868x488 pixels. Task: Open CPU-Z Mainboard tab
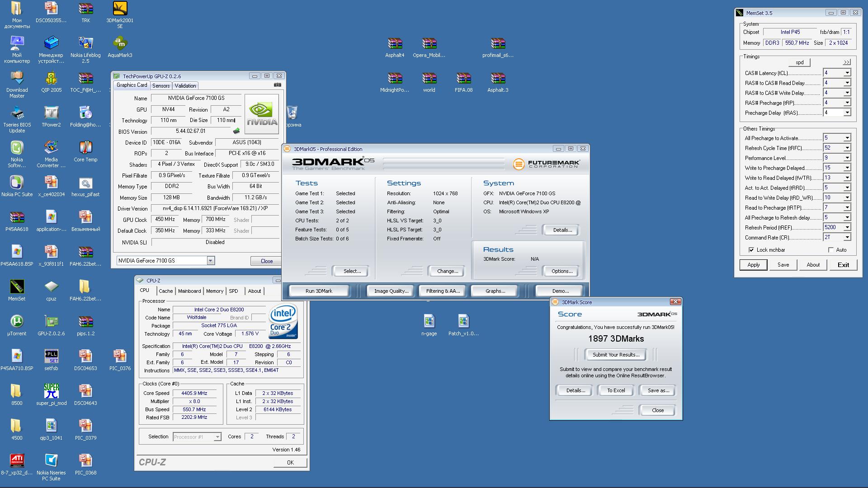[189, 291]
